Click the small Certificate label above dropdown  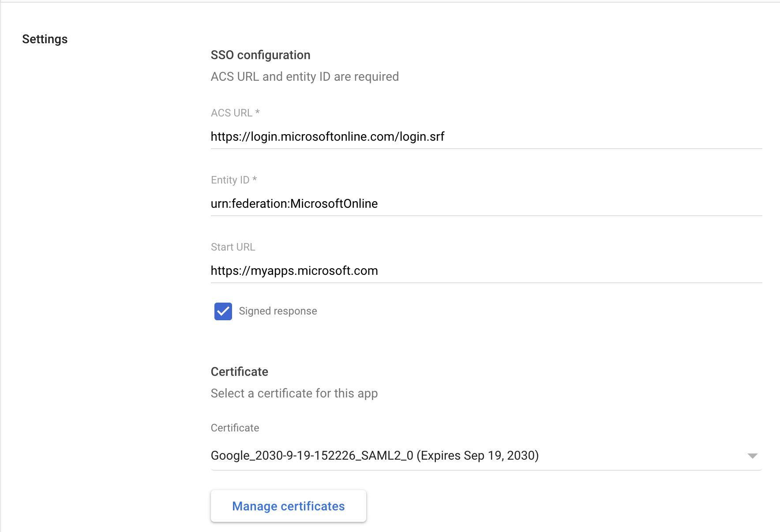point(235,428)
